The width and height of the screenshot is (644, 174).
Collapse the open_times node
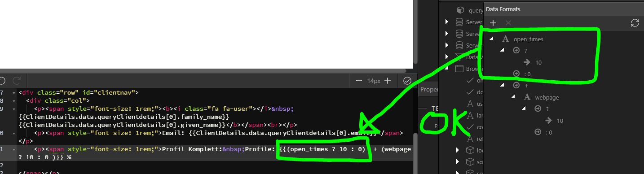pos(492,39)
